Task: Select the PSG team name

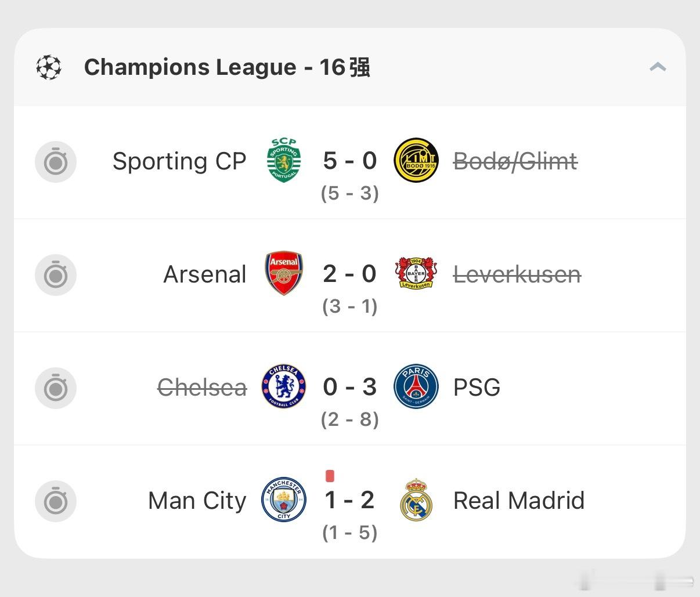Action: coord(477,388)
